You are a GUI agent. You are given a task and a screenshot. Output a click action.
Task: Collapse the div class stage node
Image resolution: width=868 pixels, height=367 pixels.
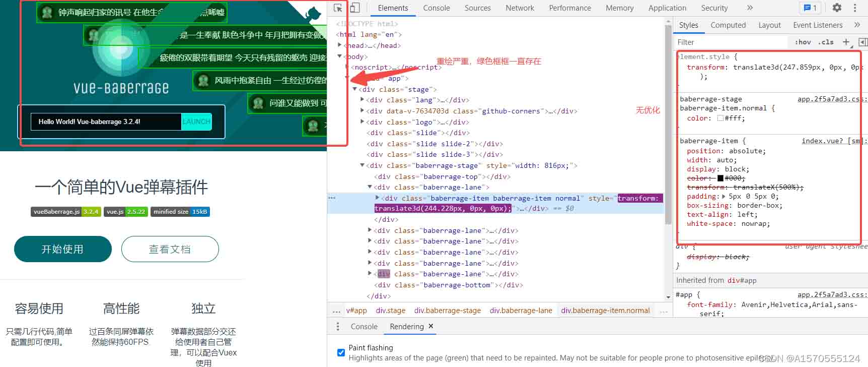tap(354, 89)
